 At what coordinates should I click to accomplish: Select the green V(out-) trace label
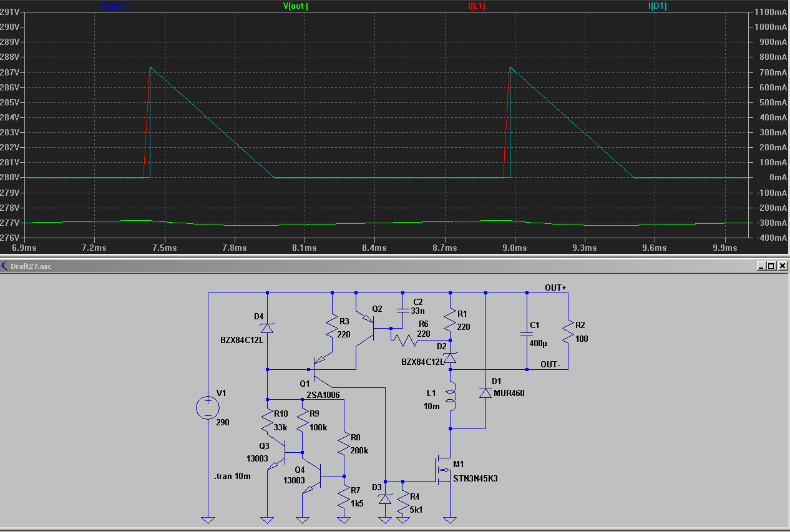point(296,6)
